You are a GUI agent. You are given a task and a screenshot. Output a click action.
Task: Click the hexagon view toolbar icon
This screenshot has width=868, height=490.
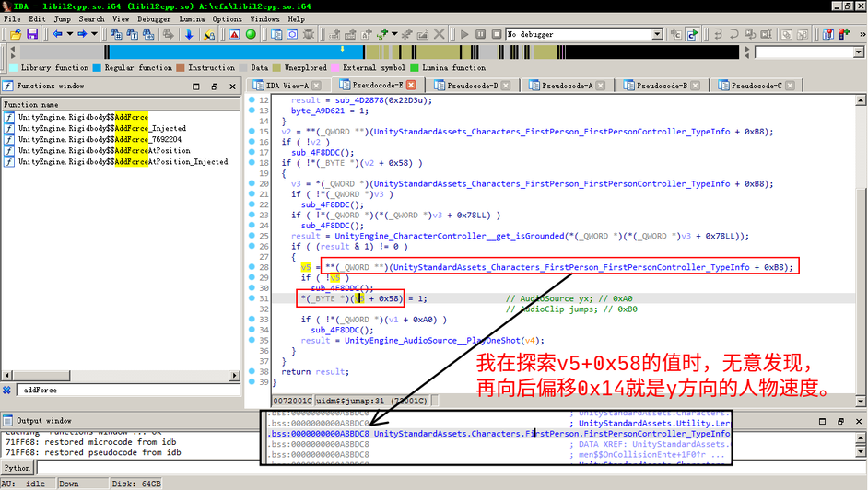pyautogui.click(x=292, y=34)
